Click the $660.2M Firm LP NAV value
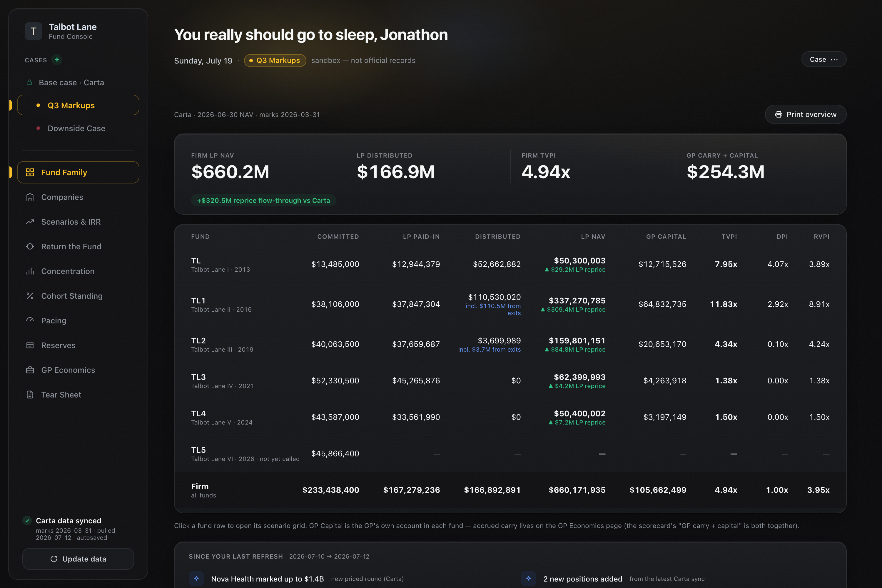Image resolution: width=882 pixels, height=588 pixels. click(230, 172)
